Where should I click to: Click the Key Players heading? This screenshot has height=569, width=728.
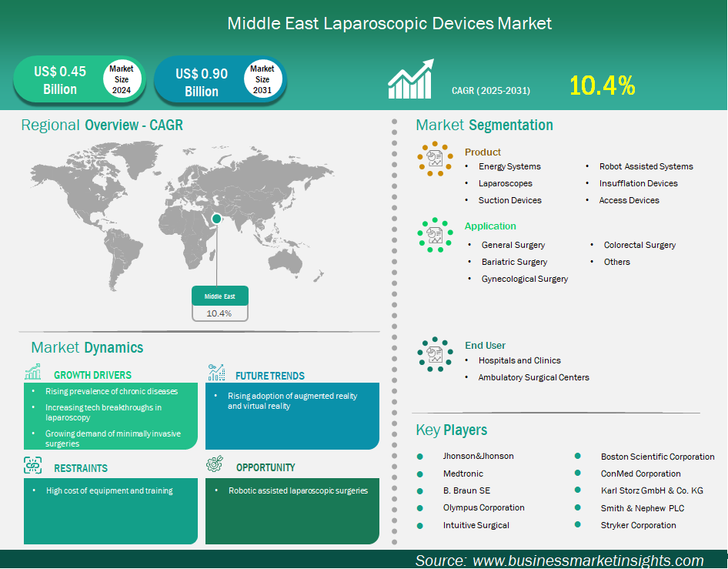coord(451,430)
